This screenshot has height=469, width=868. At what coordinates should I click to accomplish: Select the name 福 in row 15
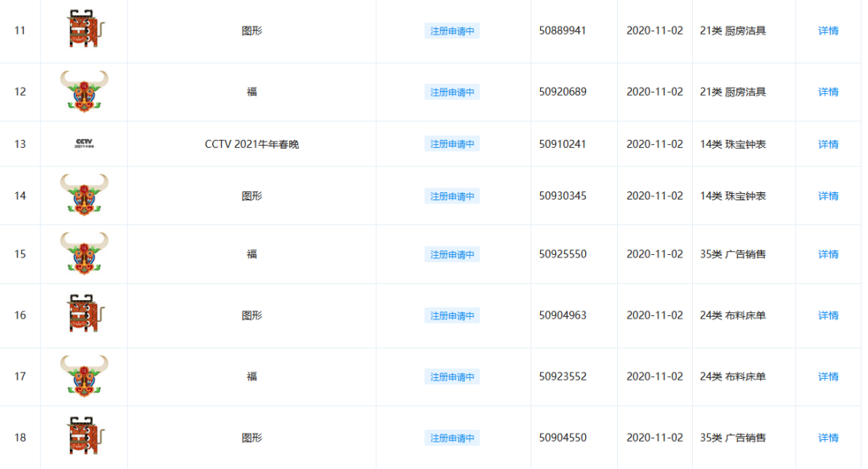[252, 254]
